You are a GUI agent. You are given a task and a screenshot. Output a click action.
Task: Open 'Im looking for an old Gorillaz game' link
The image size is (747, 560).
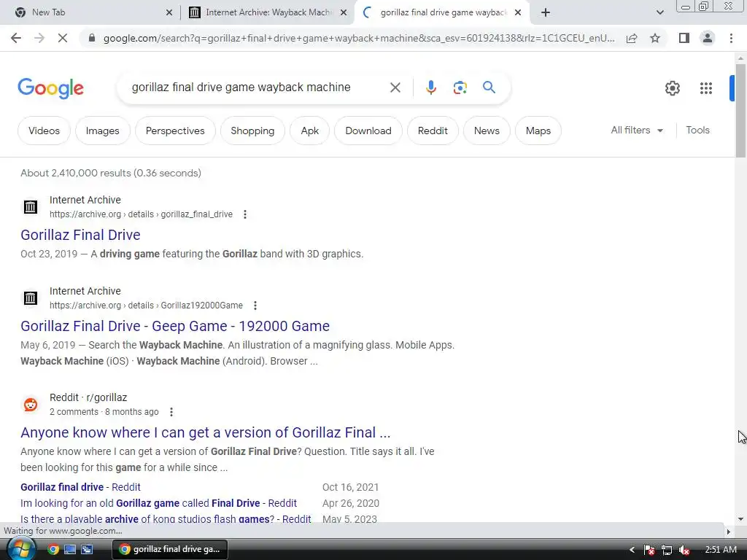click(x=158, y=503)
